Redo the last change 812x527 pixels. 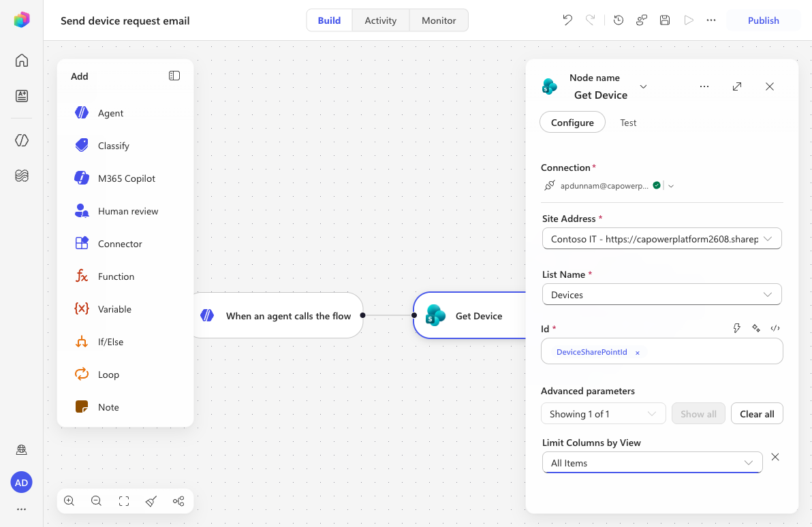point(591,20)
